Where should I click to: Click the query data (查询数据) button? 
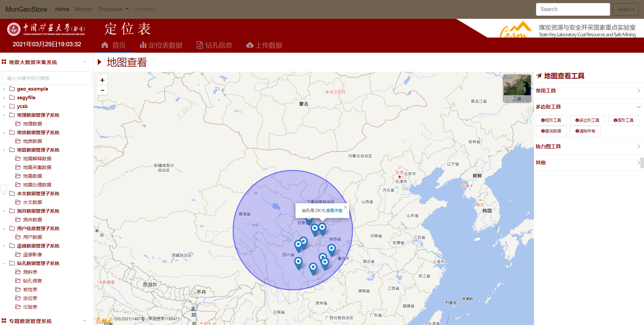tap(551, 131)
